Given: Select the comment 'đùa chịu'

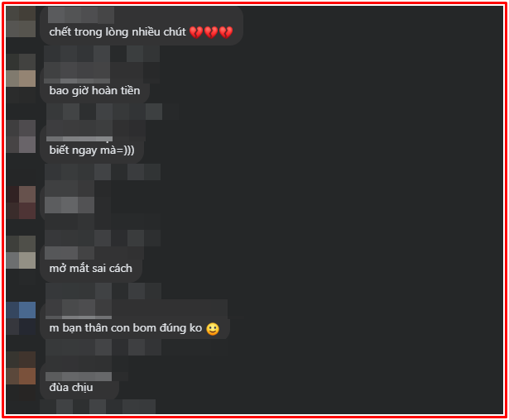Looking at the screenshot, I should click(71, 387).
